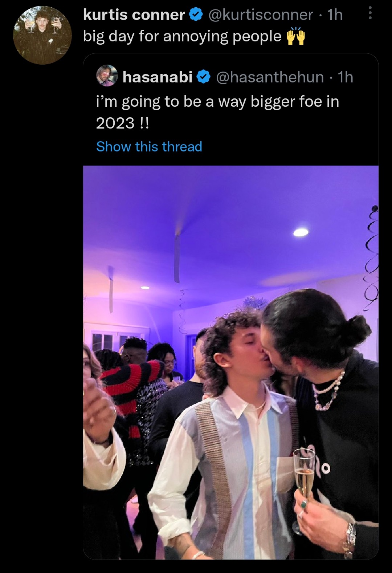Tap the verified badge next to hasanabi
The width and height of the screenshot is (392, 573).
204,77
